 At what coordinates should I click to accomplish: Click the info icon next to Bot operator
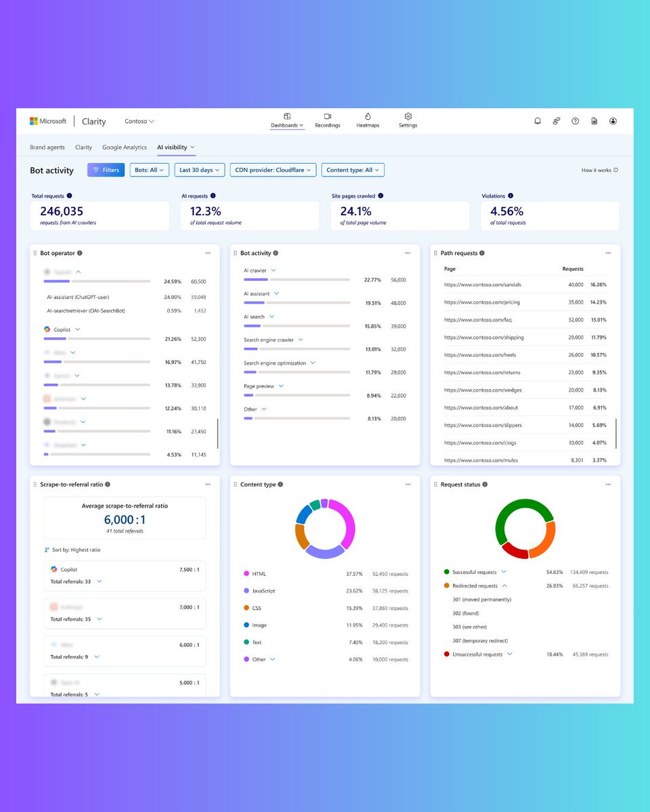coord(80,253)
